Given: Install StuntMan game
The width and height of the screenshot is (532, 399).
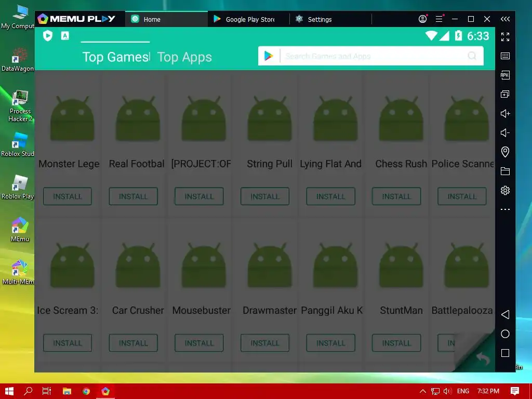Looking at the screenshot, I should click(x=396, y=343).
